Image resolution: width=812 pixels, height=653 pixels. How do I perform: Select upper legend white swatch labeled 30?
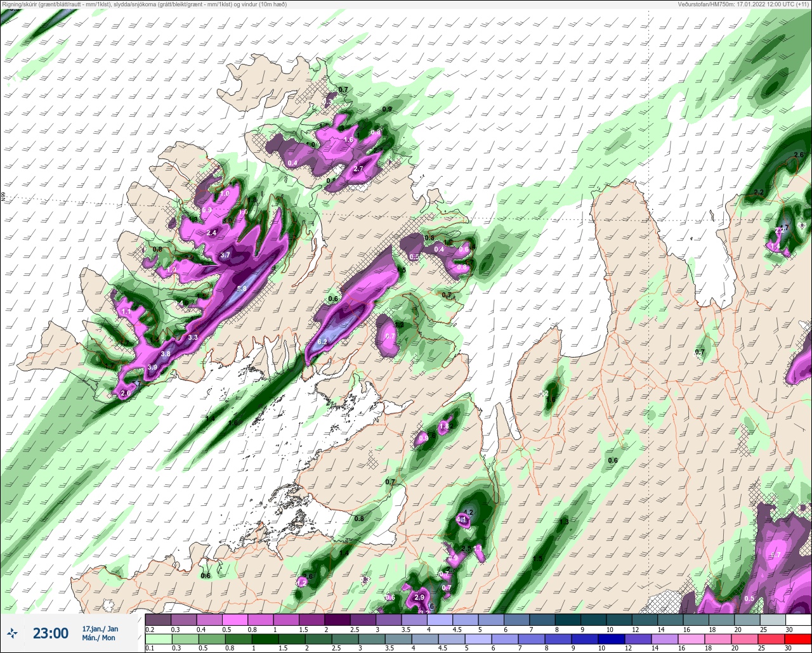click(x=798, y=619)
